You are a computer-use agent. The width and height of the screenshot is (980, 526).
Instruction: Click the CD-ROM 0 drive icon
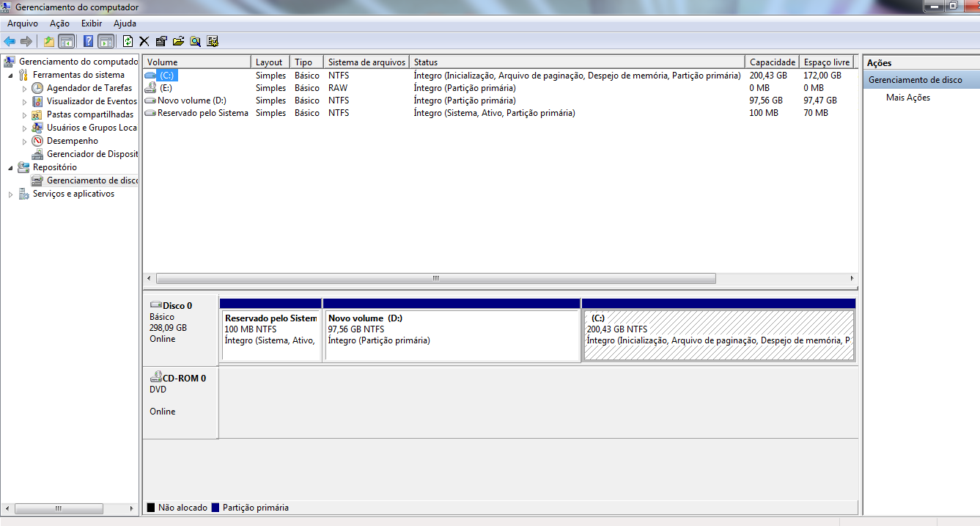pyautogui.click(x=155, y=377)
